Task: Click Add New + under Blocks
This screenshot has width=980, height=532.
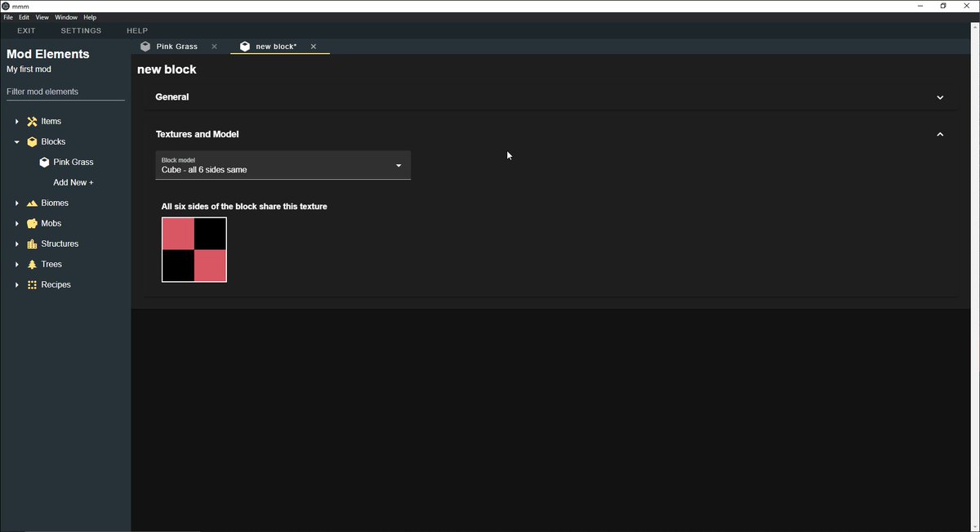Action: coord(73,182)
